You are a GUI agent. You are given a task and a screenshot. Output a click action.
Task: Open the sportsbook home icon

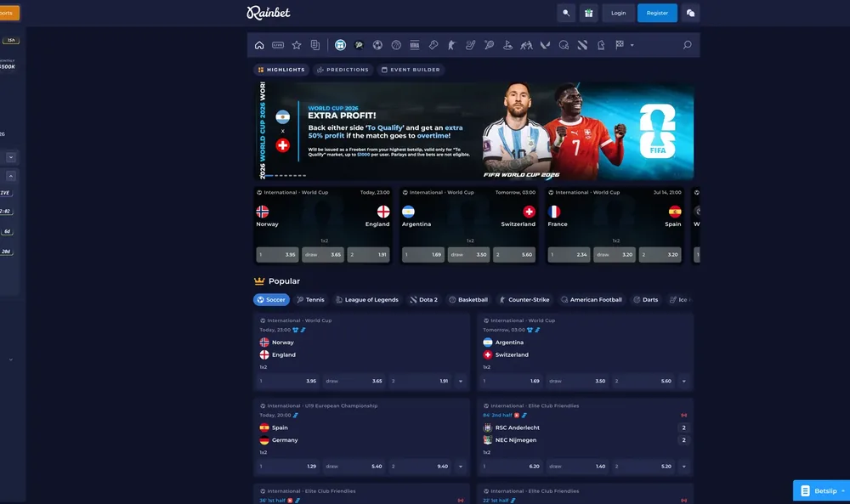tap(259, 45)
